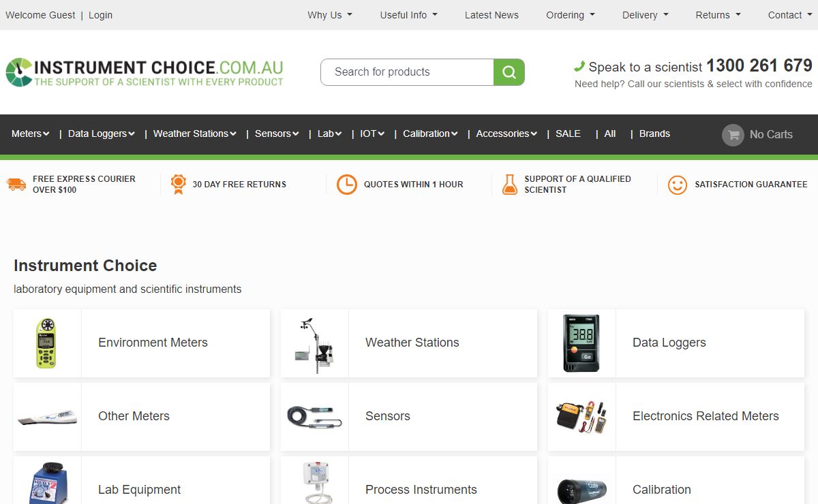This screenshot has width=818, height=504.
Task: Click Quotes Within 1 Hour text
Action: coord(413,185)
